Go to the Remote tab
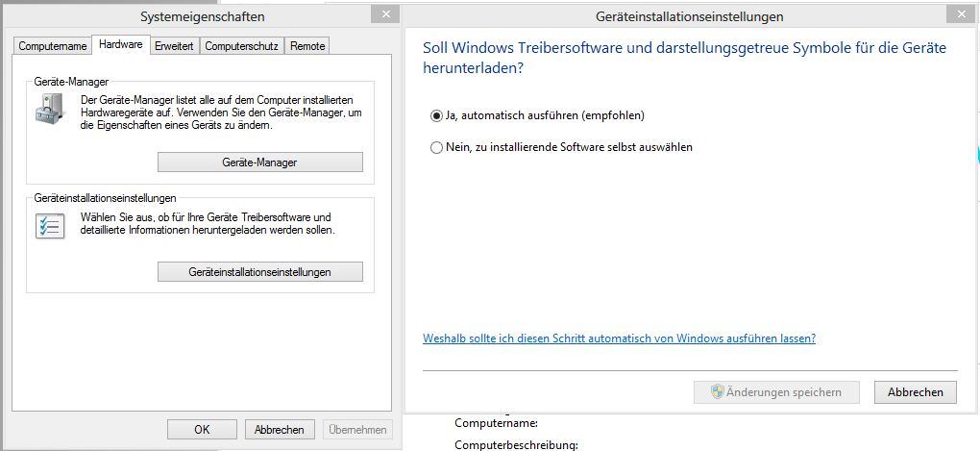 point(307,45)
